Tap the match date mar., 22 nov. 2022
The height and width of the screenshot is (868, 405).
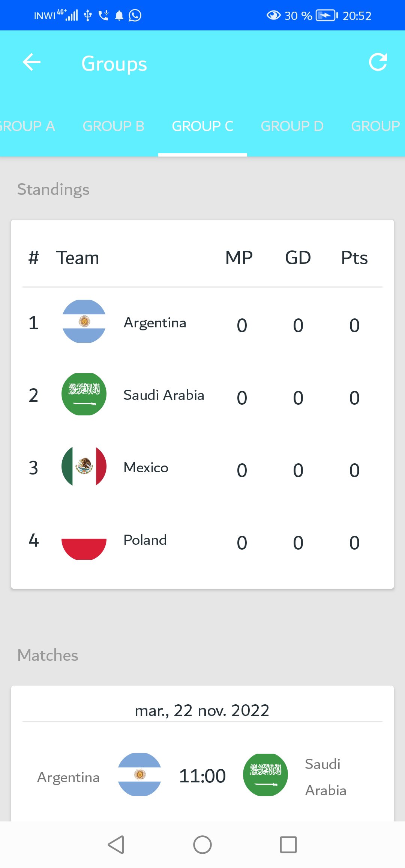tap(202, 710)
